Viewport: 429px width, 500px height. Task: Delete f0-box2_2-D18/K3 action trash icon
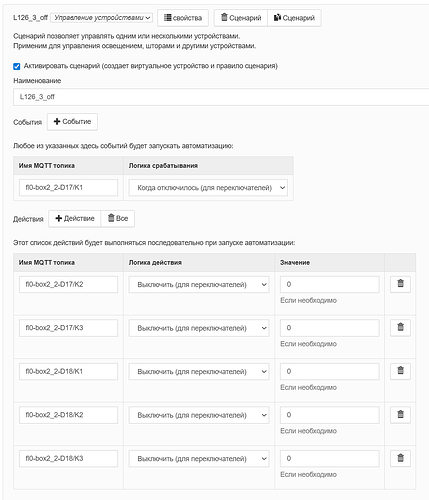coord(400,458)
